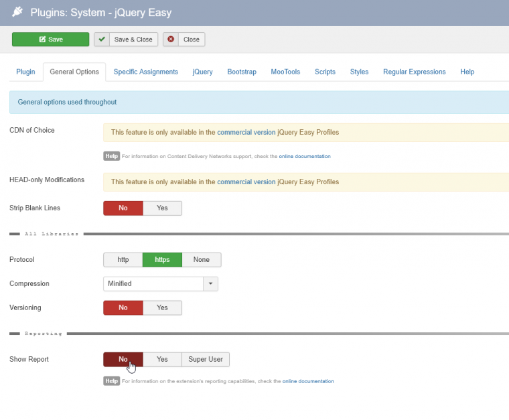The width and height of the screenshot is (509, 420).
Task: Click the Minified compression field
Action: 153,284
